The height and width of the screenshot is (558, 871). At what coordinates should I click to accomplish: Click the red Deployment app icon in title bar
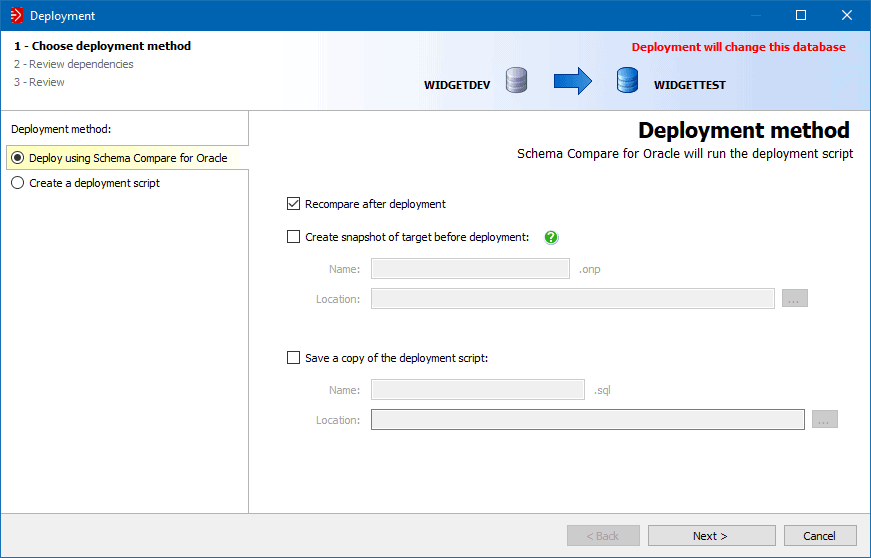click(15, 15)
